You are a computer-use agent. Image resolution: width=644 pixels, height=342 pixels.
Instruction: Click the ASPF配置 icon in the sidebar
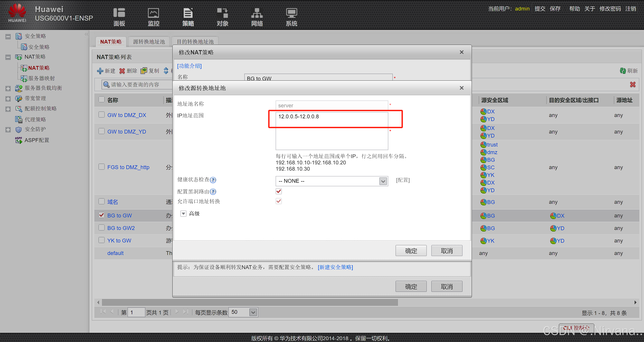pos(19,140)
